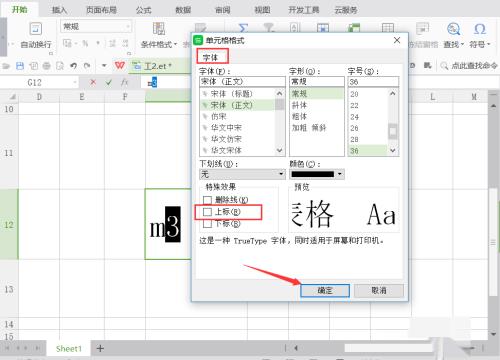
Task: Click the 查找 find icon
Action: (454, 29)
